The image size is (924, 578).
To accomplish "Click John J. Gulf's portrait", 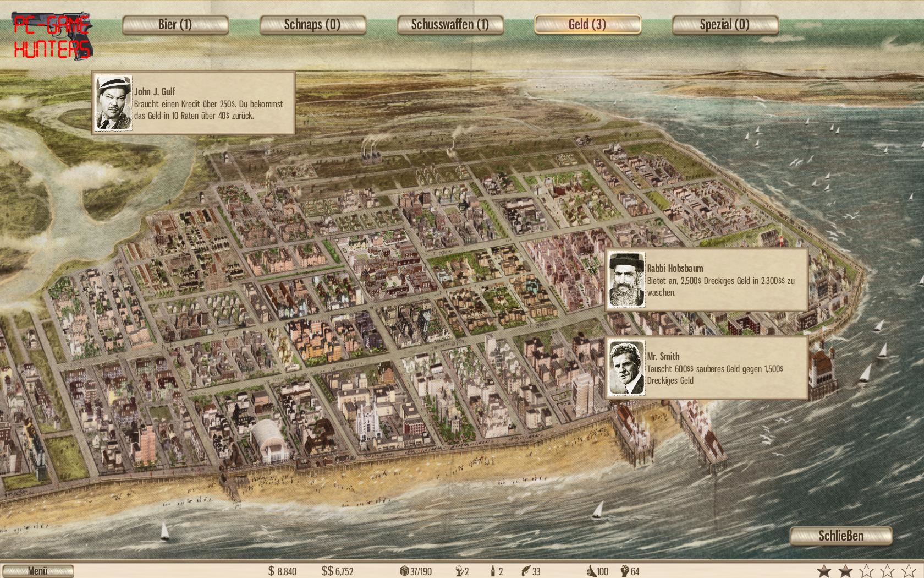I will (x=114, y=103).
